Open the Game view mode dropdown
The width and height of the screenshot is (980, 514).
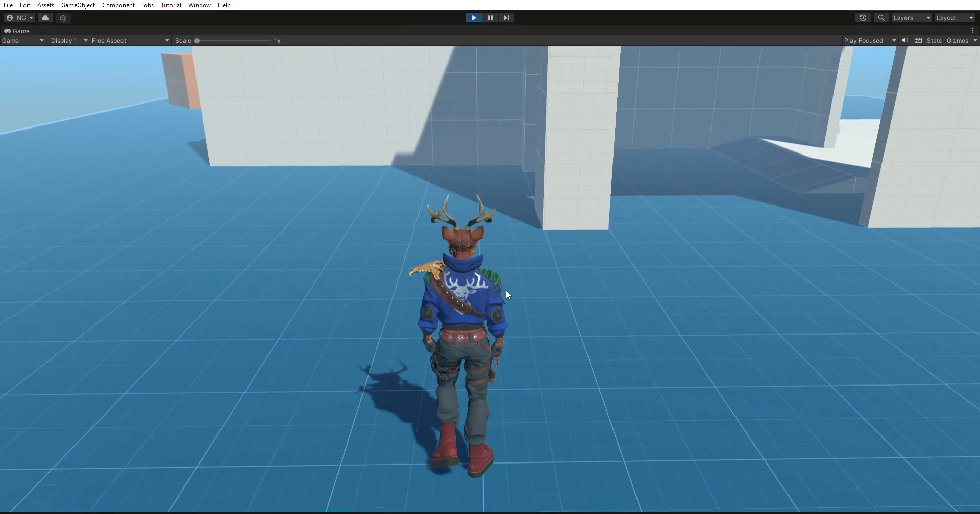[x=23, y=41]
